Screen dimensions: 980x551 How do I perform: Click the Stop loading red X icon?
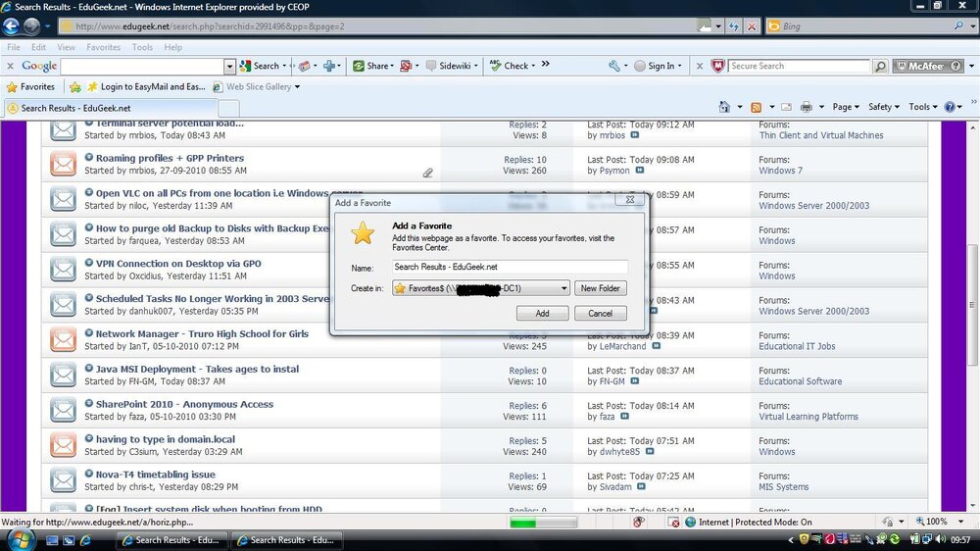(752, 26)
